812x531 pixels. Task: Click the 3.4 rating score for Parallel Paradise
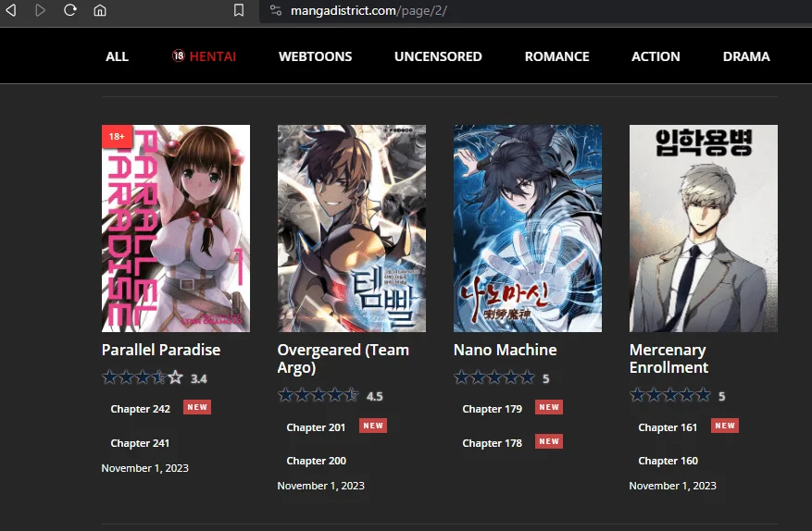coord(199,379)
